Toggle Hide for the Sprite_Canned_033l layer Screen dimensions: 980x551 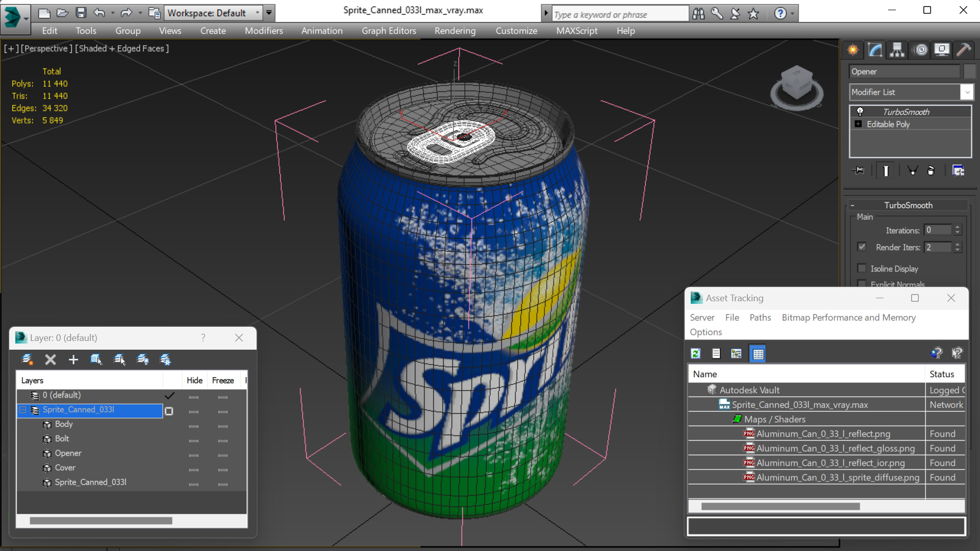pos(194,411)
